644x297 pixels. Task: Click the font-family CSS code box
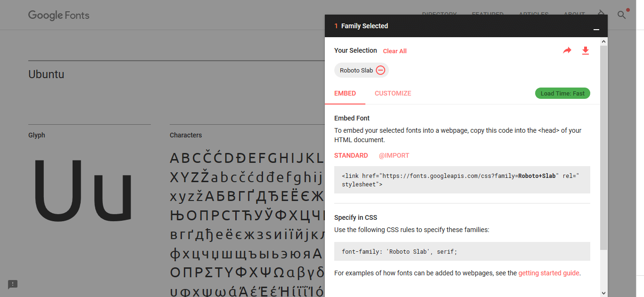(x=462, y=251)
